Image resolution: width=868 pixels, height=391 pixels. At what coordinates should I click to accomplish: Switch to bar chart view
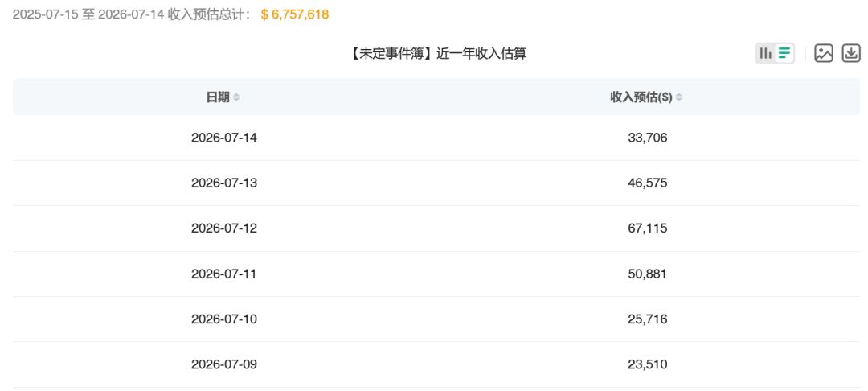pos(766,53)
